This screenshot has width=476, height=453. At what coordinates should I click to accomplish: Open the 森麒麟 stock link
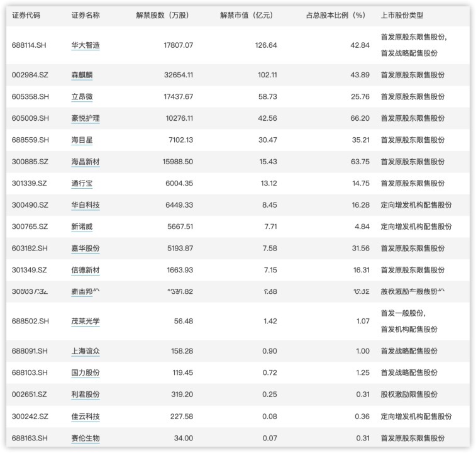pyautogui.click(x=82, y=75)
